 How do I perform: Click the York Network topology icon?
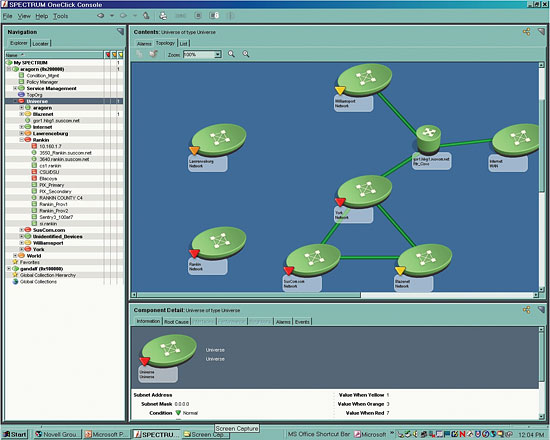click(x=364, y=191)
